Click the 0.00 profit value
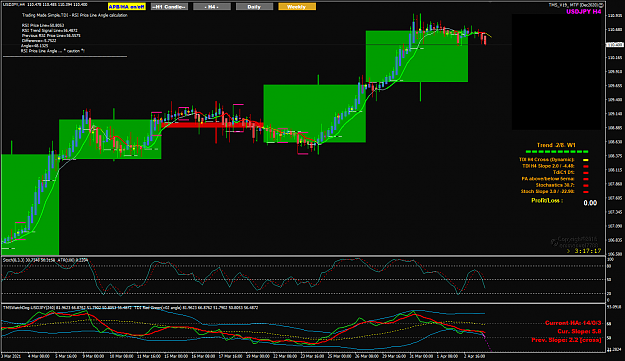Viewport: 625px width, 361px height. 590,203
